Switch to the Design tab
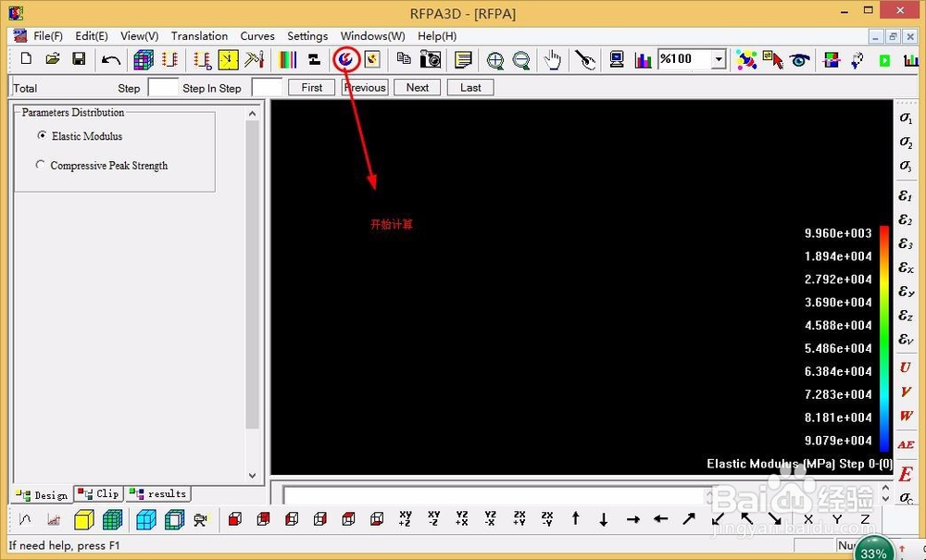 coord(43,494)
